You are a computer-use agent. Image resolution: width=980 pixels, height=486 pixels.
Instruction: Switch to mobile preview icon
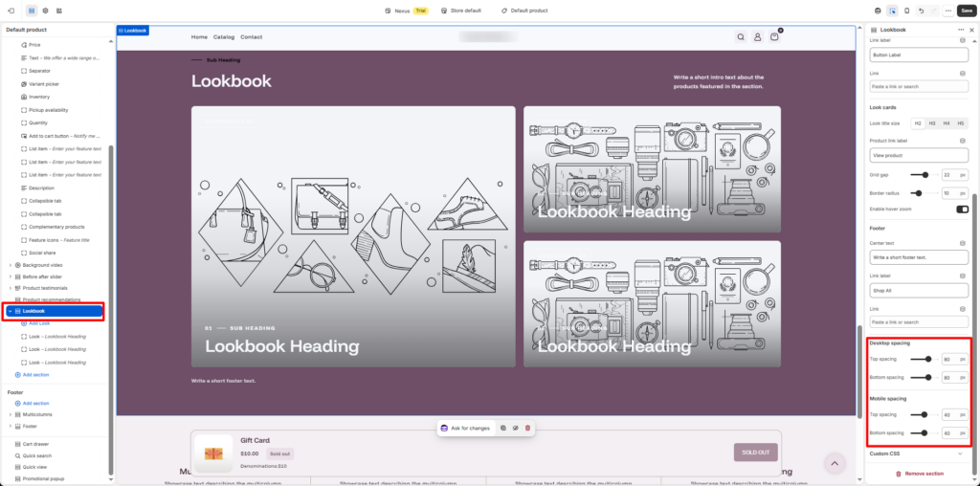pyautogui.click(x=906, y=11)
